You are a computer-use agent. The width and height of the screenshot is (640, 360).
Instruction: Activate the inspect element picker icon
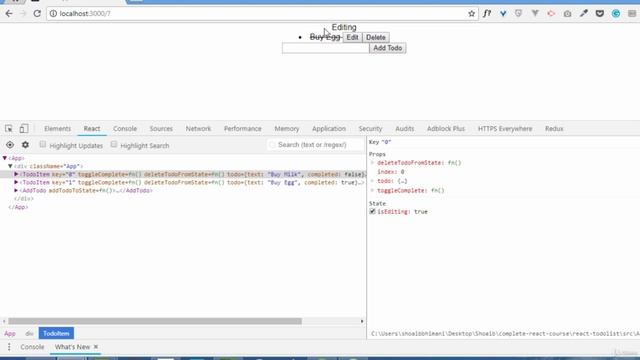coord(9,129)
